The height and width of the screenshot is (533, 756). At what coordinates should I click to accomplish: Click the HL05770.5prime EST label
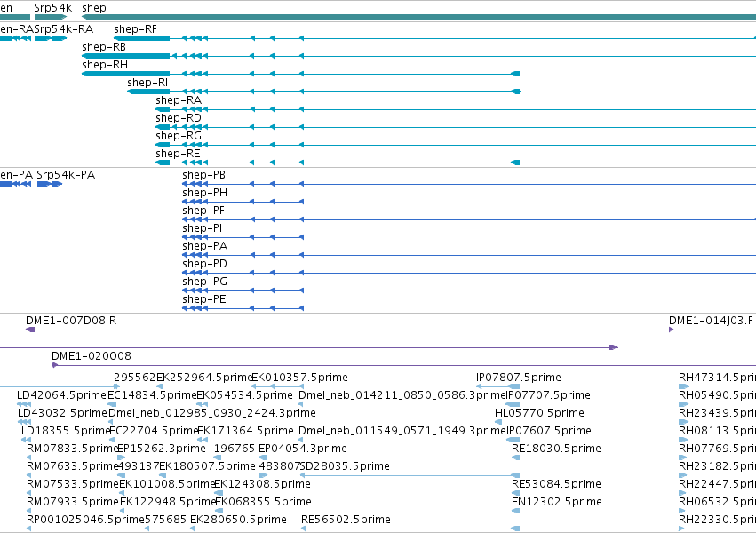click(x=539, y=413)
